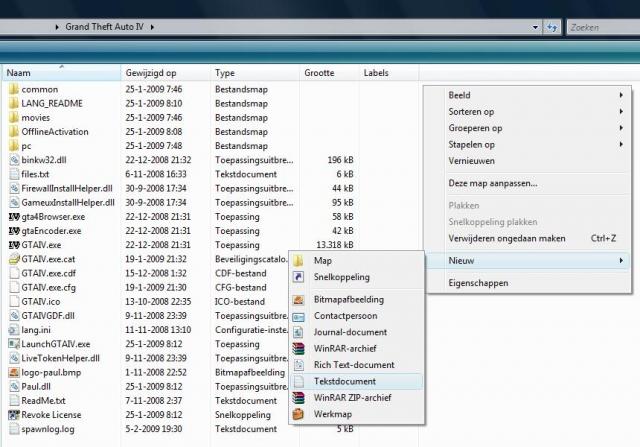Click the common folder icon

14,89
